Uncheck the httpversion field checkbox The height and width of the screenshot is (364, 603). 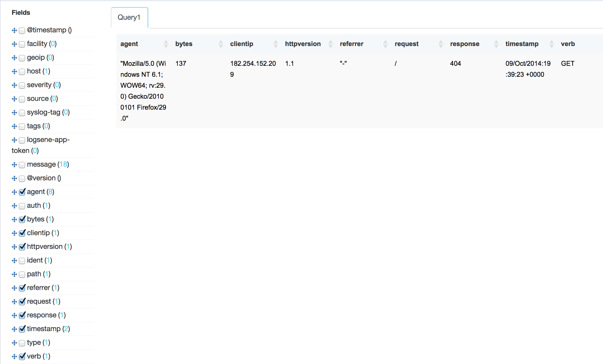coord(22,247)
